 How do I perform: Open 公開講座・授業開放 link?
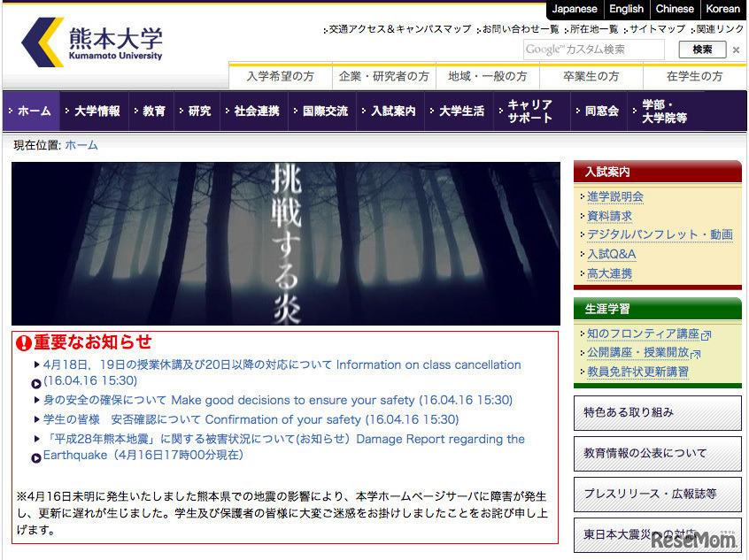[x=637, y=353]
